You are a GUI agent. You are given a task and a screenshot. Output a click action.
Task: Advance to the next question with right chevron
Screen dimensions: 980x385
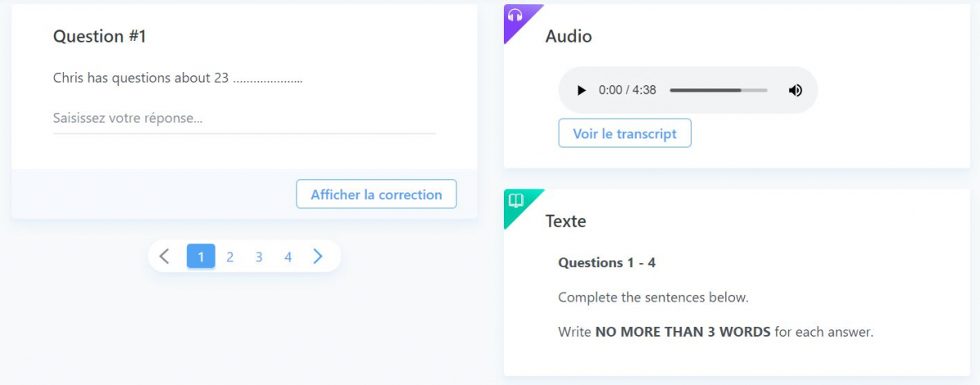[318, 257]
